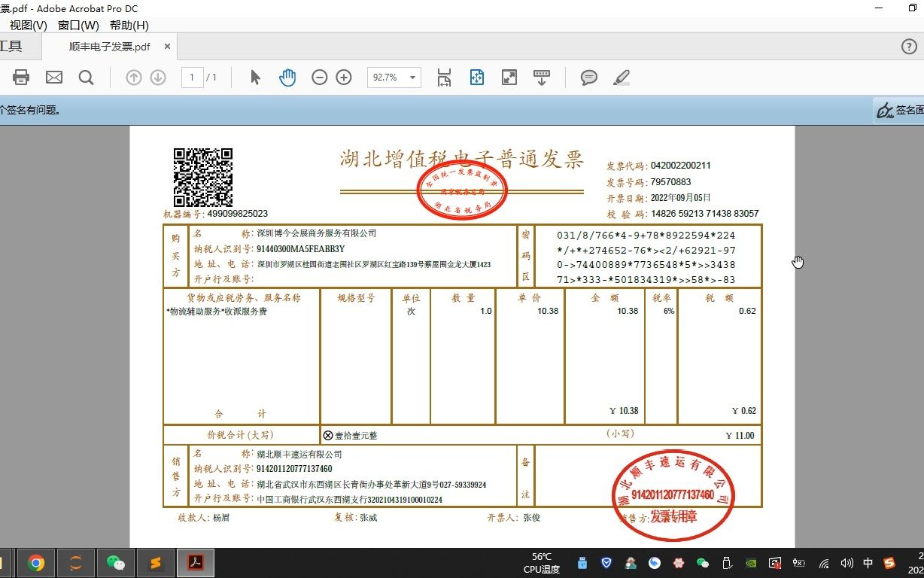
Task: Open the 帮助(H) menu
Action: [x=129, y=25]
